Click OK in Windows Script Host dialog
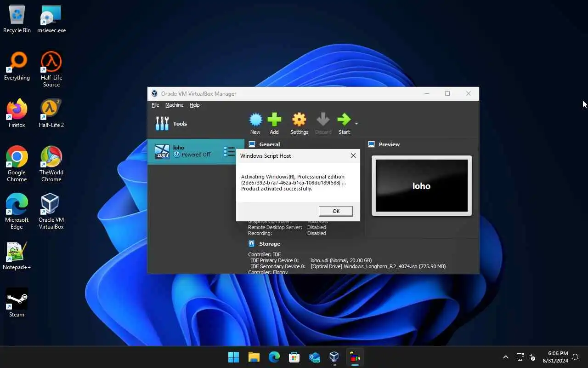Screen dimensions: 588x368 click(336, 211)
